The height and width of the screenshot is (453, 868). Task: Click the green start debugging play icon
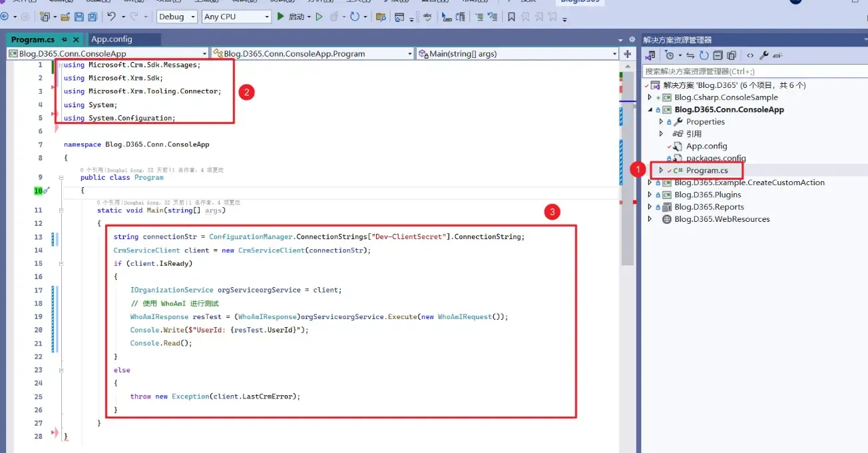(280, 17)
